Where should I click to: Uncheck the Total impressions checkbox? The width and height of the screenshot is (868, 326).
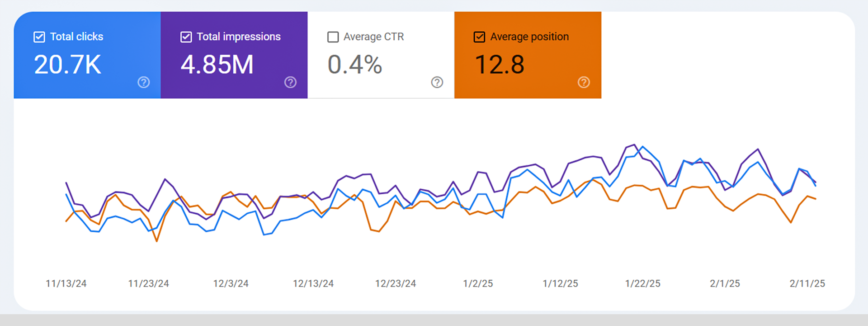(186, 37)
